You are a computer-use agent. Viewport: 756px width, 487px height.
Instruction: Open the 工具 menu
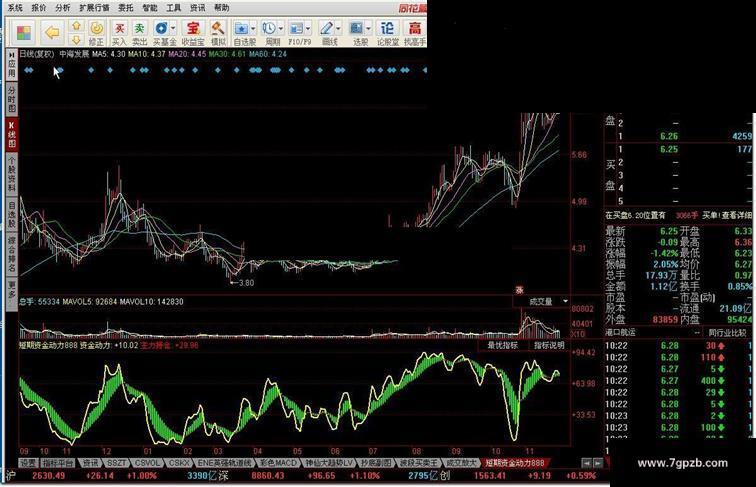click(174, 8)
